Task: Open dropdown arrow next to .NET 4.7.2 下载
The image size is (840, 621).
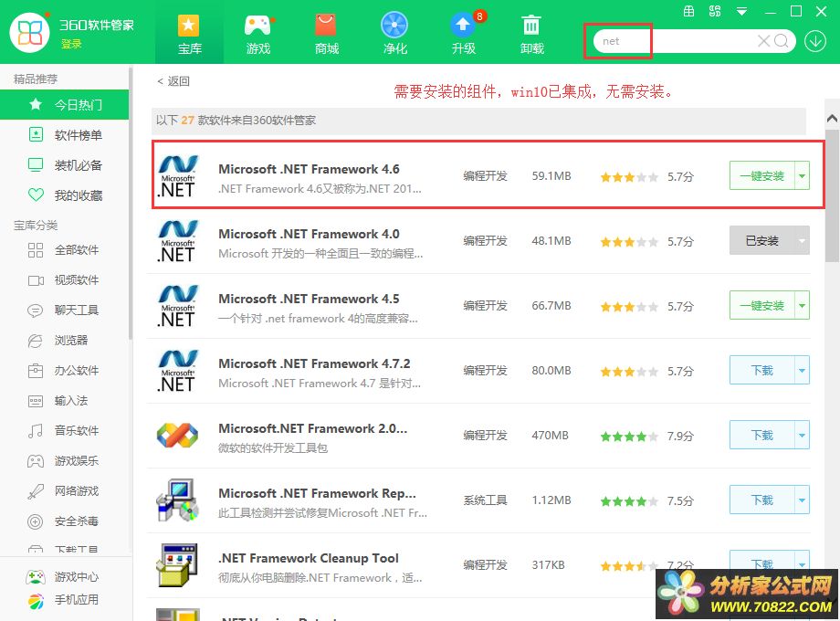Action: tap(802, 371)
